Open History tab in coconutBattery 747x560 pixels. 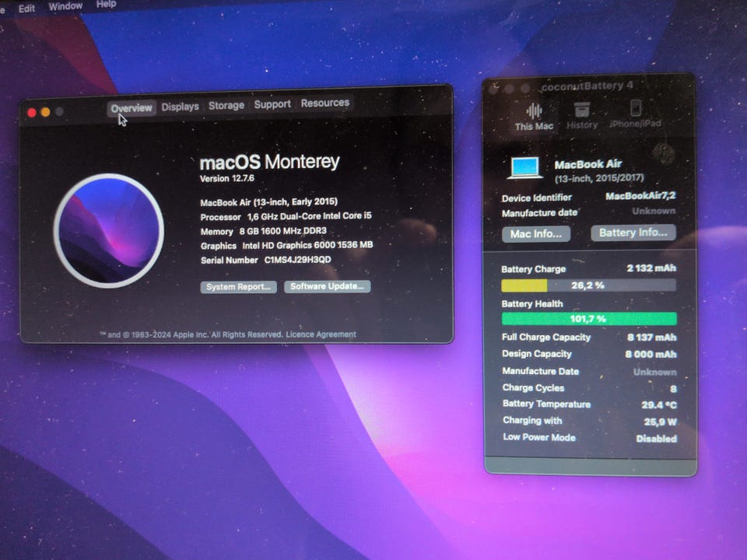pyautogui.click(x=582, y=115)
